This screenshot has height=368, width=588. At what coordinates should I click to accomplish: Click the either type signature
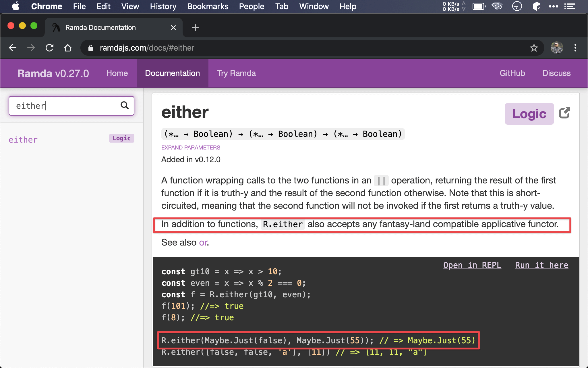(x=283, y=134)
